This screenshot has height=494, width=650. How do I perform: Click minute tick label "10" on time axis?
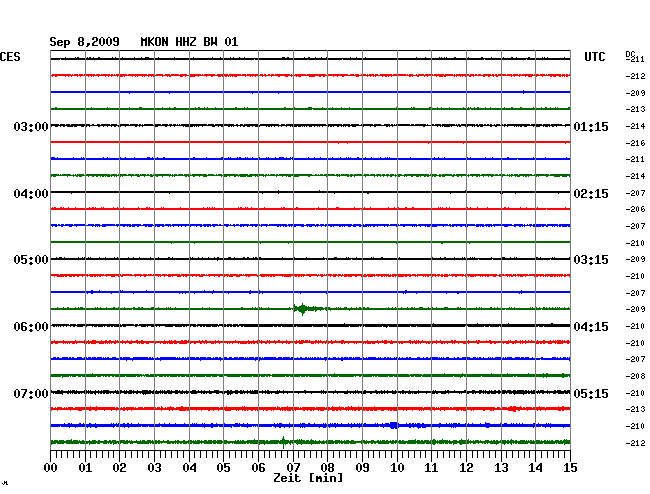(x=397, y=468)
